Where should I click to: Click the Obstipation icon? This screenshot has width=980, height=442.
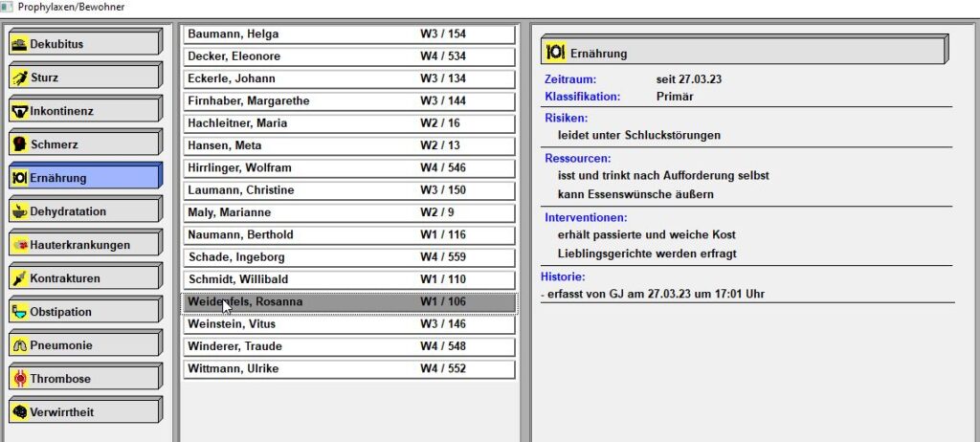click(19, 312)
